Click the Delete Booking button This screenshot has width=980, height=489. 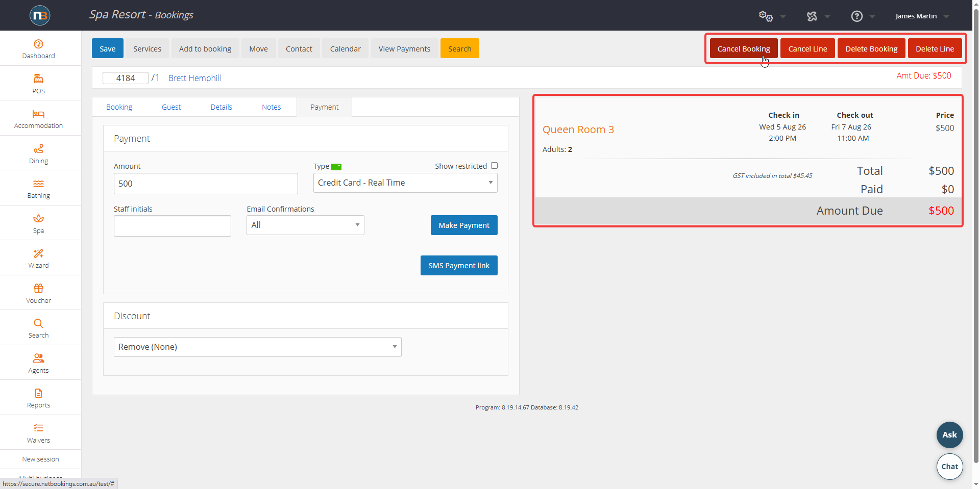pyautogui.click(x=871, y=48)
